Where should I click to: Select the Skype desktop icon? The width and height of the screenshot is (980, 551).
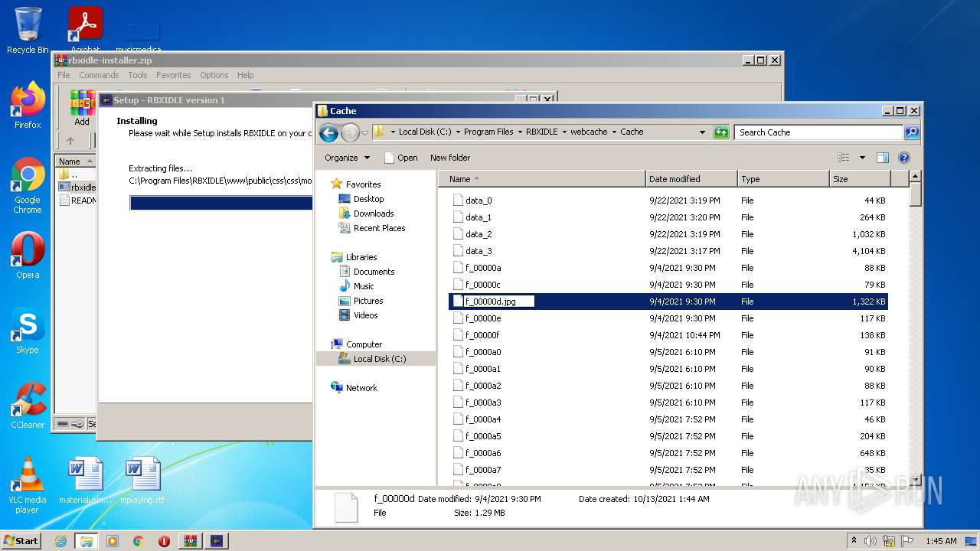tap(28, 331)
